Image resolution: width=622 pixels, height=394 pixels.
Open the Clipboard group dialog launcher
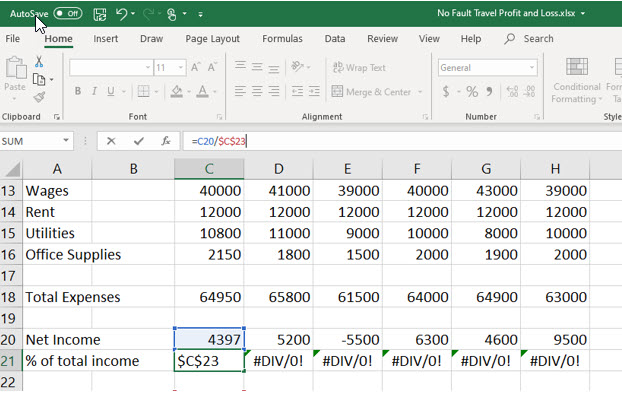click(57, 117)
